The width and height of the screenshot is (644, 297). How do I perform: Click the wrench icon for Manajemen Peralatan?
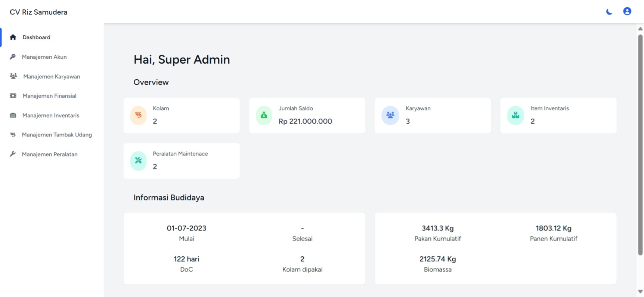tap(13, 154)
